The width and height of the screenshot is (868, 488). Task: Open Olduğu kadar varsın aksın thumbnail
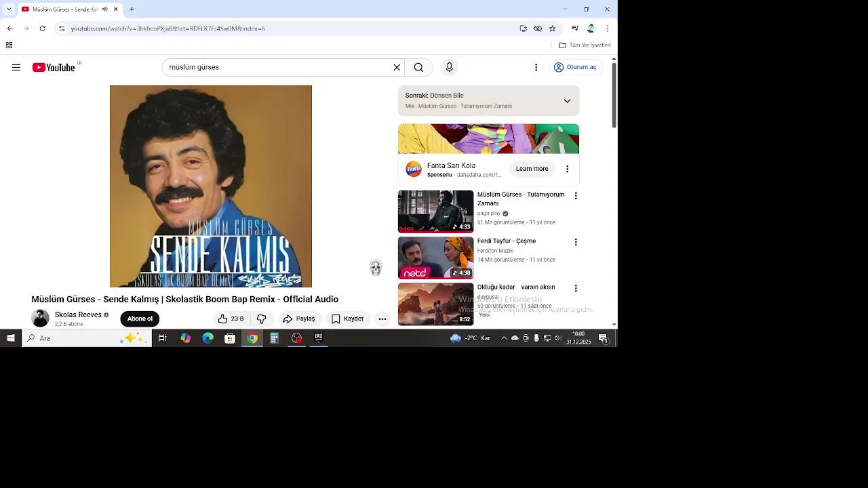(x=435, y=304)
